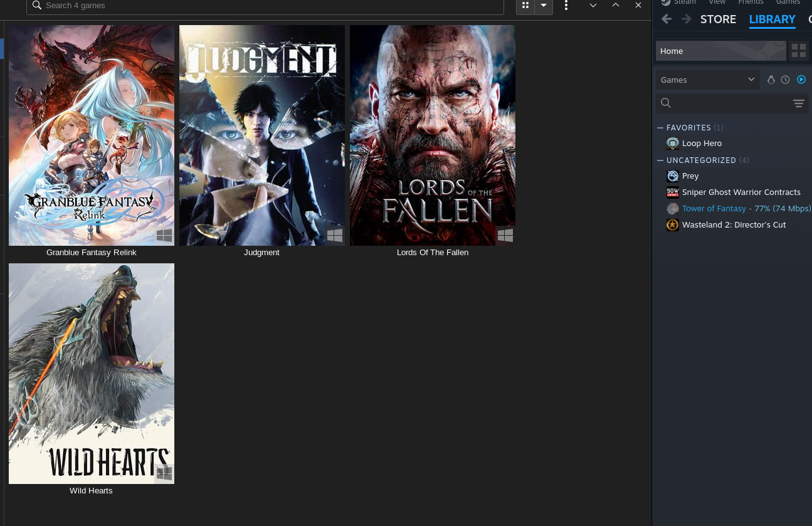Select Prey in the library list

(690, 176)
